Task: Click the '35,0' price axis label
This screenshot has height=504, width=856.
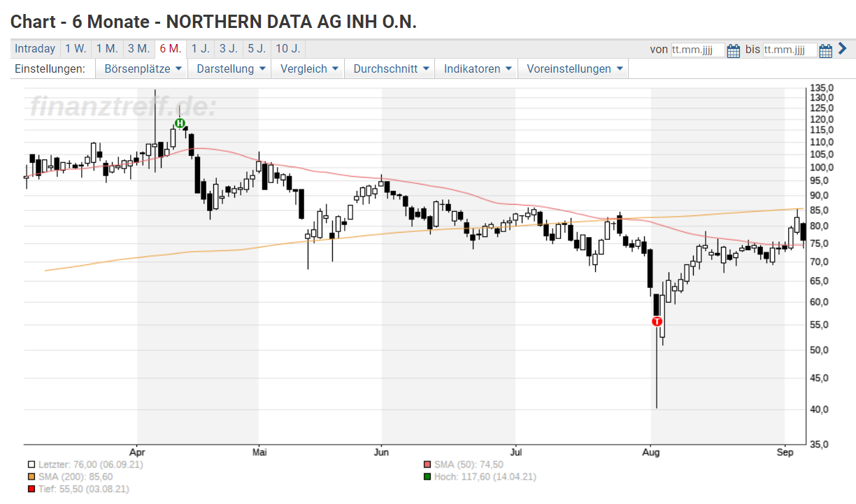Action: pos(820,445)
